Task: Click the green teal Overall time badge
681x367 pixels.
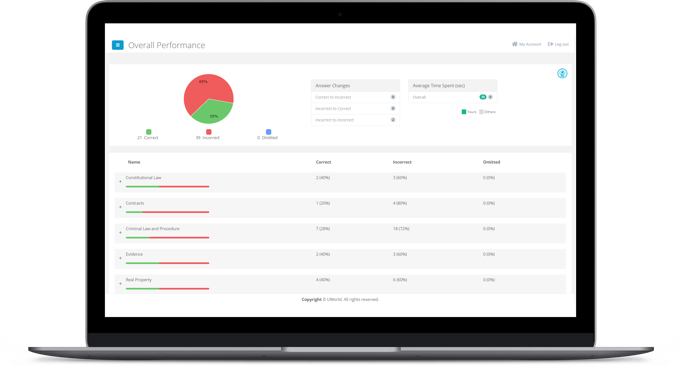Action: point(483,97)
